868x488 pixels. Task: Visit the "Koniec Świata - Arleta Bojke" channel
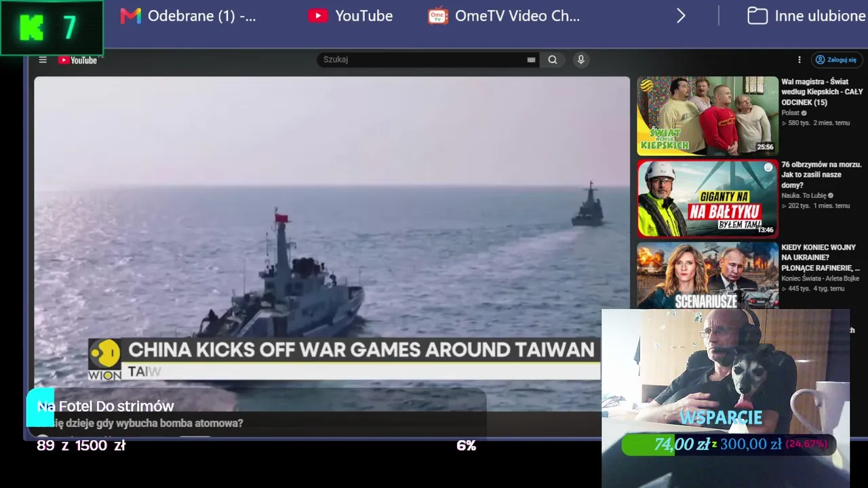coord(820,279)
